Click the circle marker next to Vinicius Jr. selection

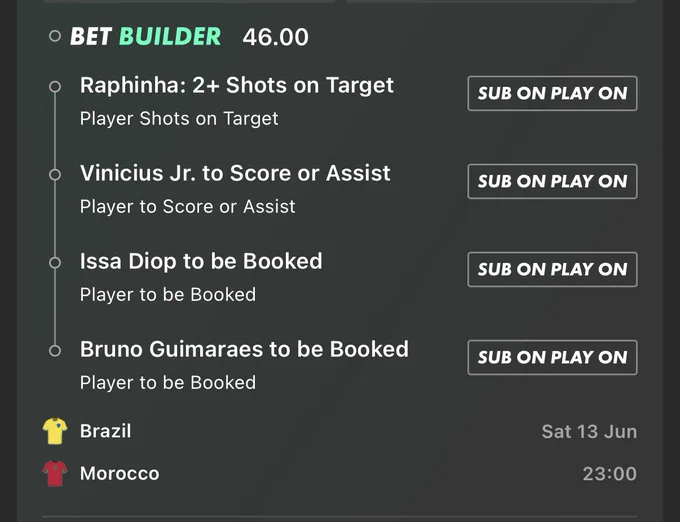[x=55, y=175]
